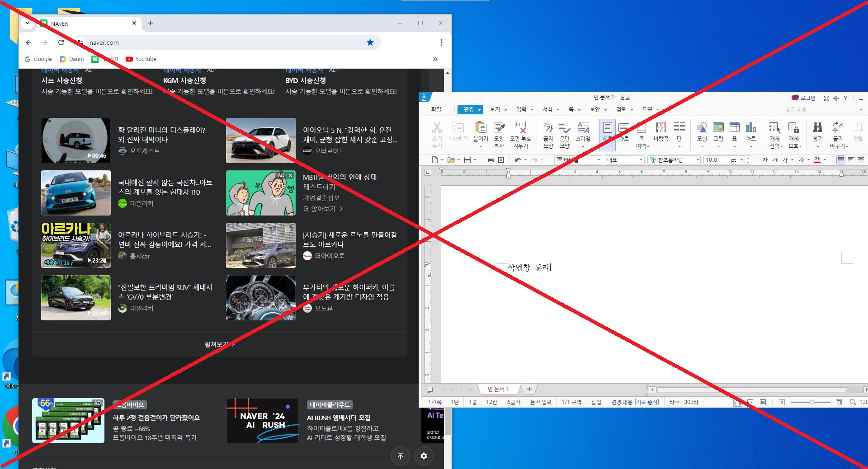The height and width of the screenshot is (469, 868).
Task: Click the full screen icon next to 로그인
Action: point(826,98)
